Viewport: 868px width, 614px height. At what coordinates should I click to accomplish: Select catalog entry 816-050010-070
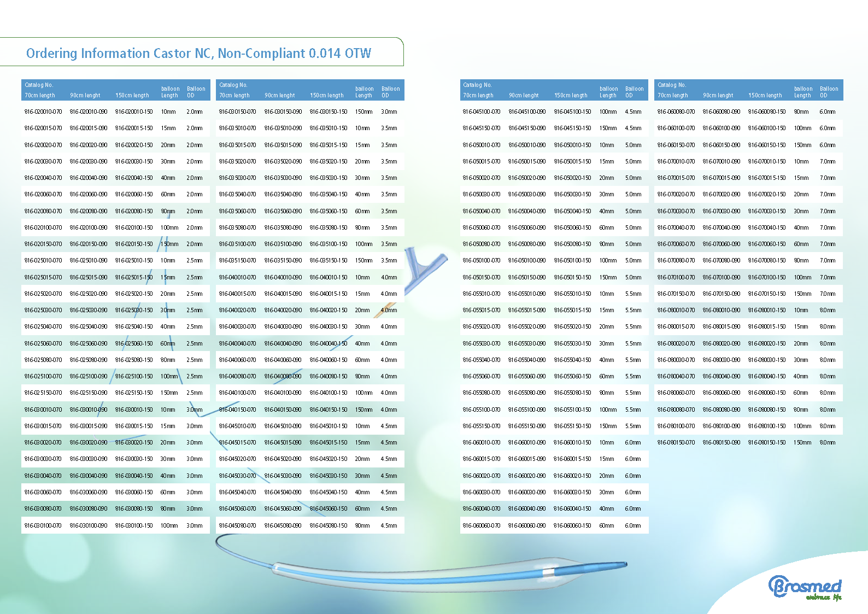482,145
